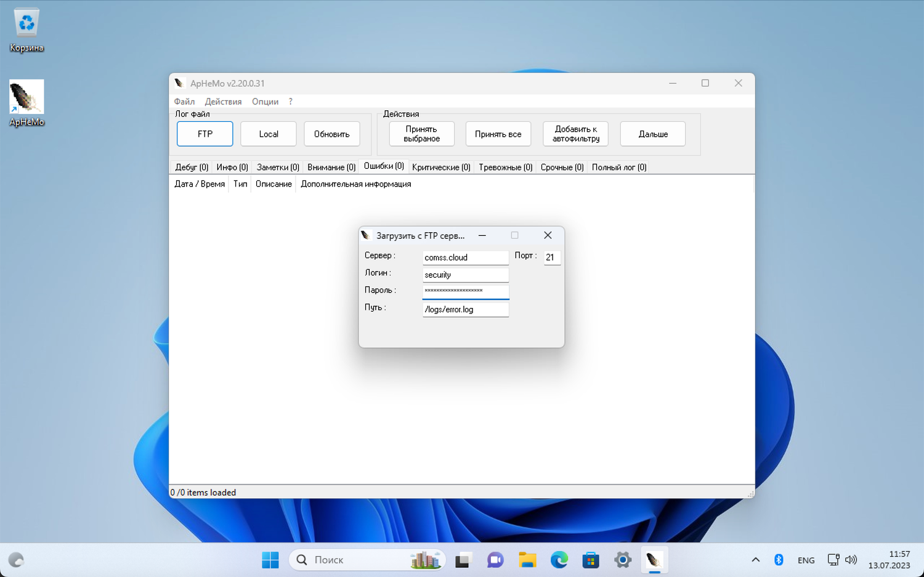Maximize the ApHeMo main window
Screen dimensions: 924x577
(705, 83)
